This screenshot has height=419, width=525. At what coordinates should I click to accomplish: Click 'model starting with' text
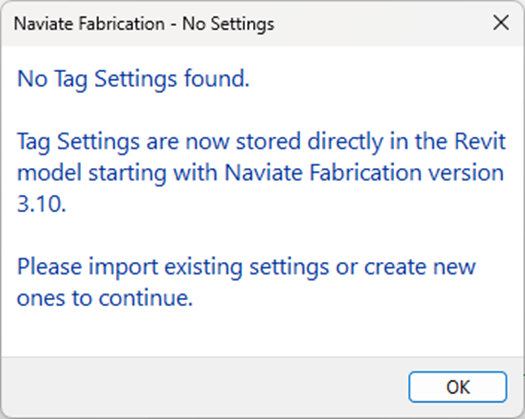(x=117, y=173)
